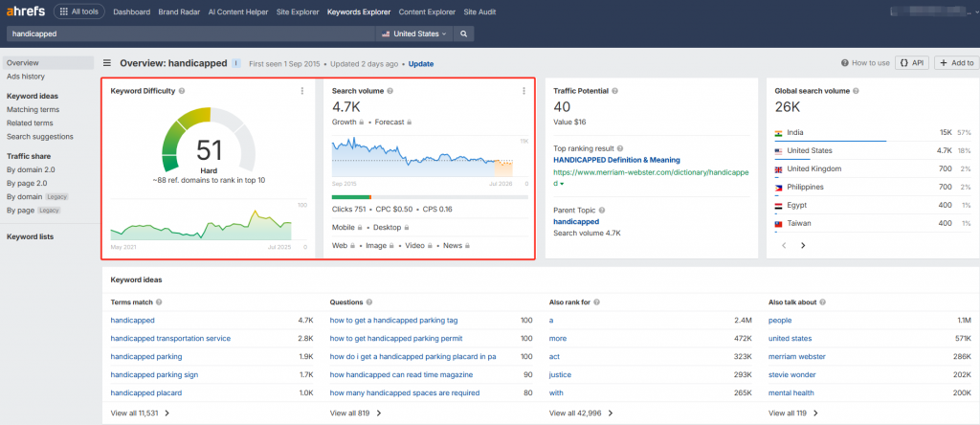Click the handicapped parent topic link
This screenshot has height=425, width=980.
576,222
